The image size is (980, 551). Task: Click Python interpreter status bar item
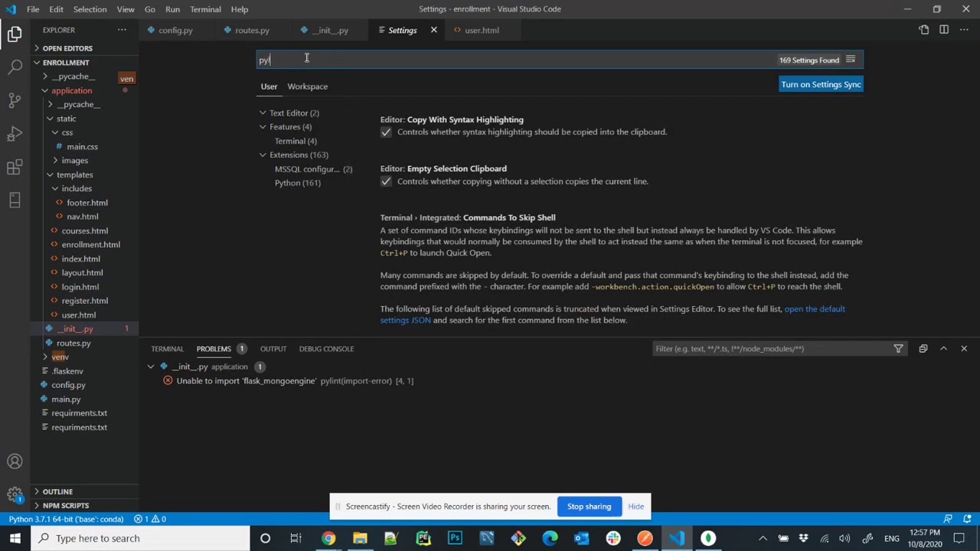coord(66,519)
